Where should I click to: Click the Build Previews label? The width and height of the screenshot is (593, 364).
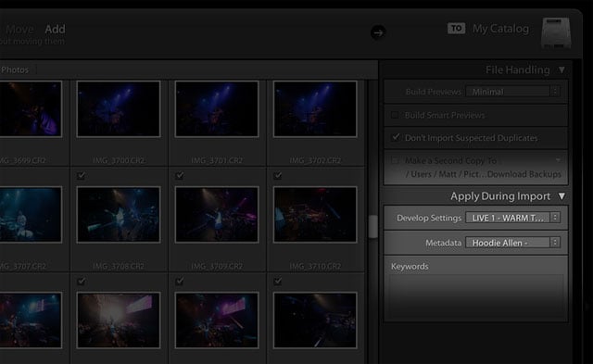(434, 92)
